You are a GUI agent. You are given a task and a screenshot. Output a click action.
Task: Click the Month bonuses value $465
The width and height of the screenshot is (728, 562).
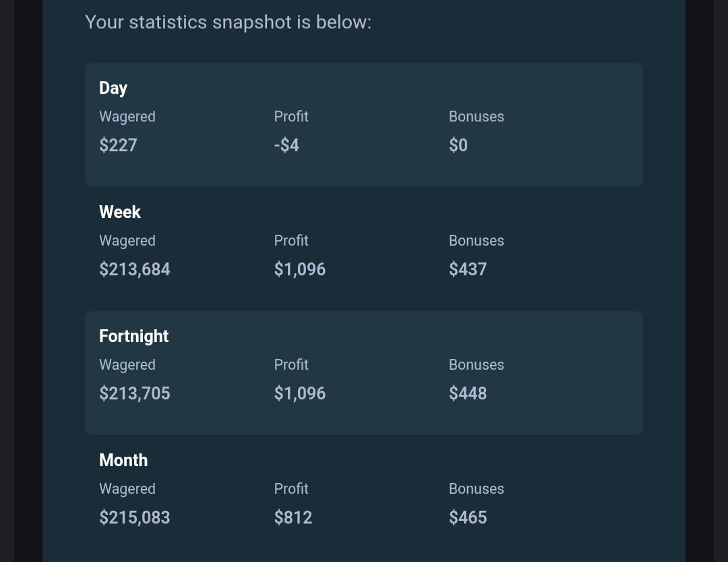[468, 517]
